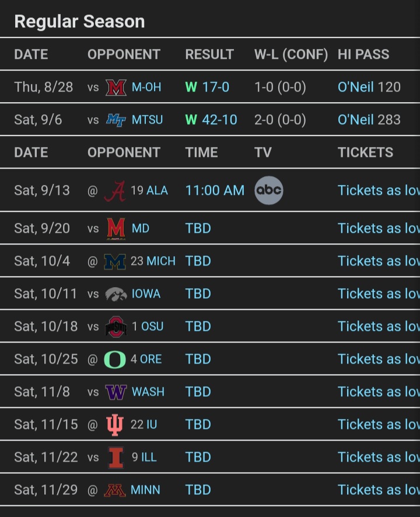Click the ABC network logo
This screenshot has width=420, height=517.
coord(269,190)
